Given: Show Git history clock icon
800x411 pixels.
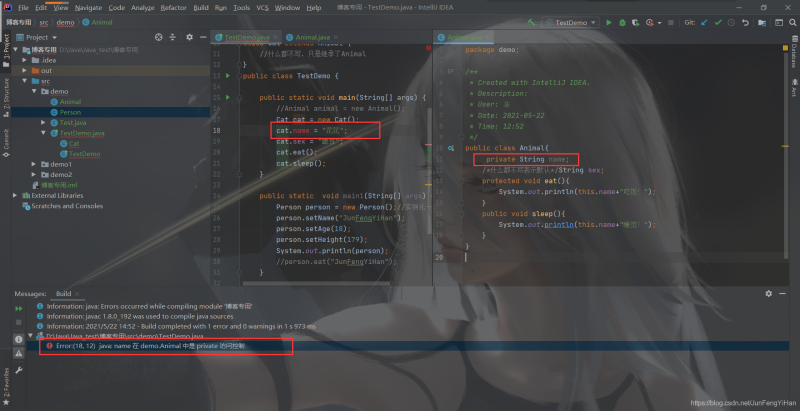Looking at the screenshot, I should point(731,22).
